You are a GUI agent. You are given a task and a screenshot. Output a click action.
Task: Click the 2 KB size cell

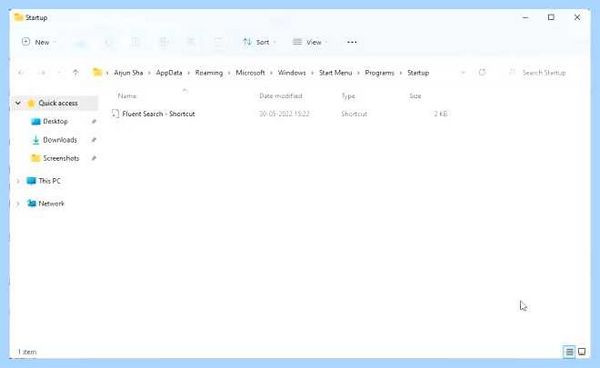coord(440,114)
